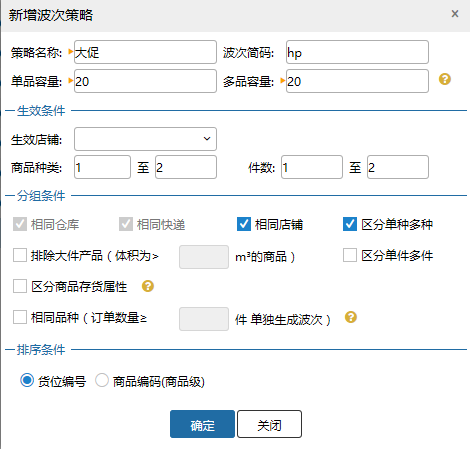470x449 pixels.
Task: Select the 货位编号 radio button
Action: (x=27, y=380)
